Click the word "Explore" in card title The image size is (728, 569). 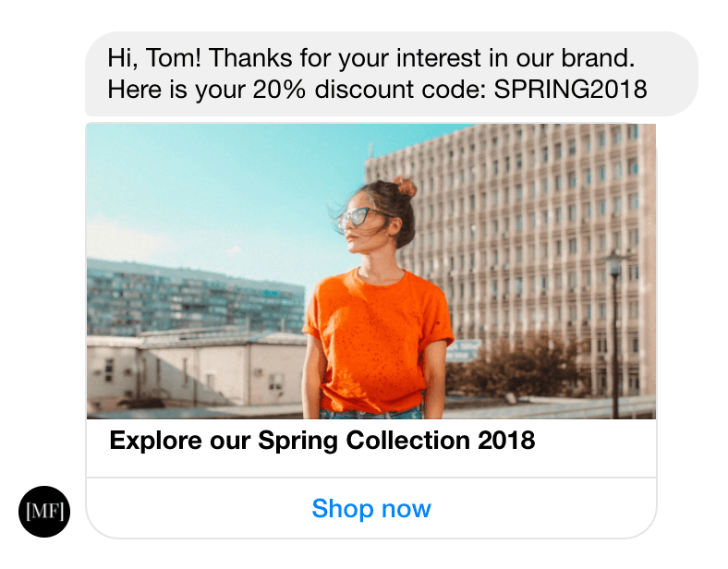tap(155, 440)
